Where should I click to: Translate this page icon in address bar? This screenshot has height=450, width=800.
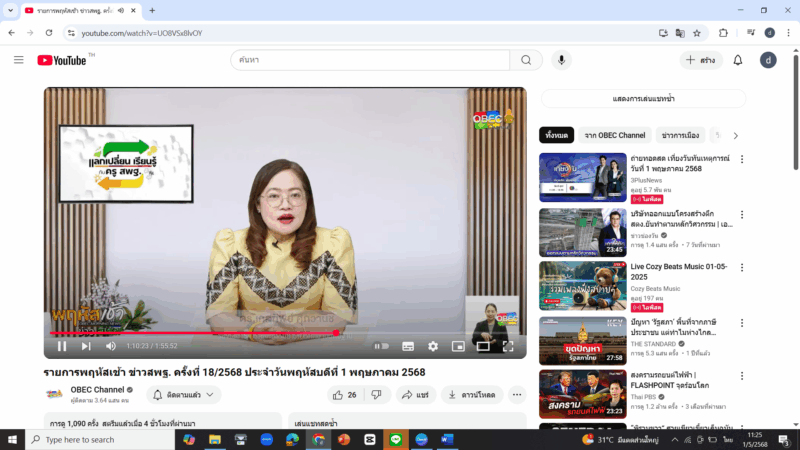tap(680, 33)
